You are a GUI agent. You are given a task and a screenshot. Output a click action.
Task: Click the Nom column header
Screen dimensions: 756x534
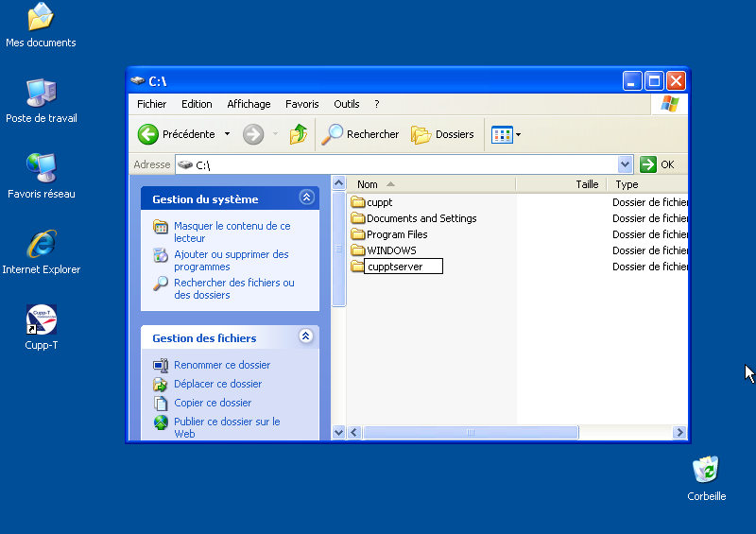click(368, 184)
